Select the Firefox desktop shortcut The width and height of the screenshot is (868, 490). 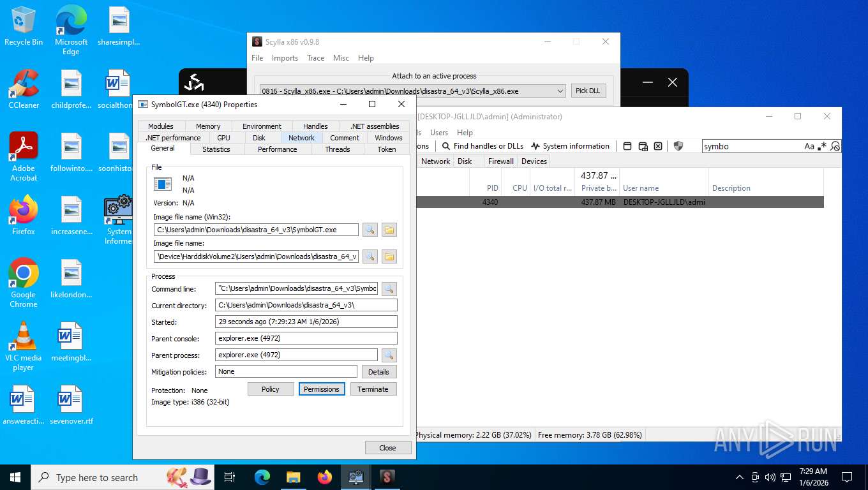tap(24, 216)
